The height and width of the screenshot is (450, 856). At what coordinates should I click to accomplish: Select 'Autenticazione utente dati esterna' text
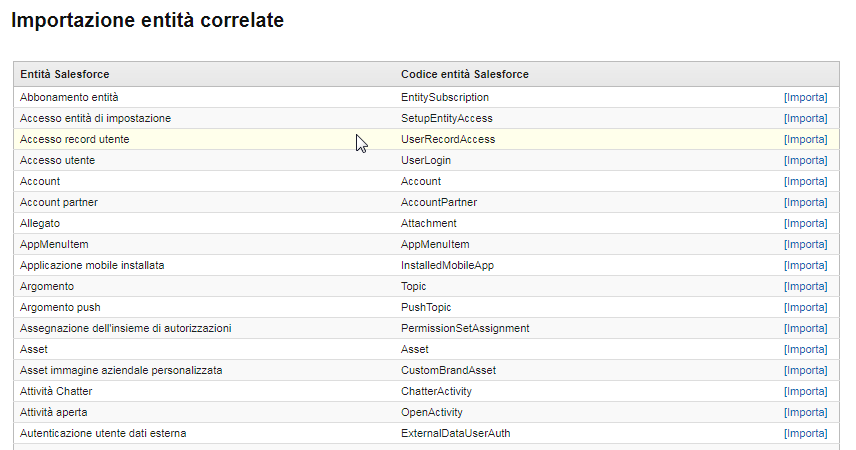103,434
